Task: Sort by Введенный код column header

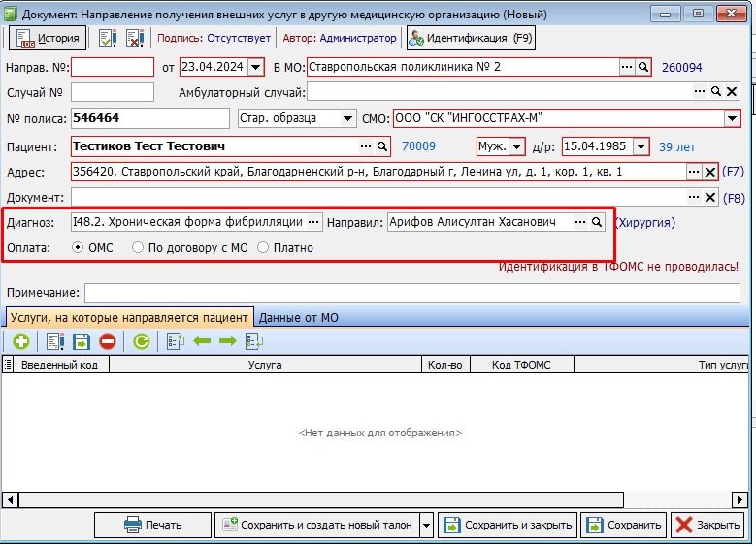Action: click(60, 365)
